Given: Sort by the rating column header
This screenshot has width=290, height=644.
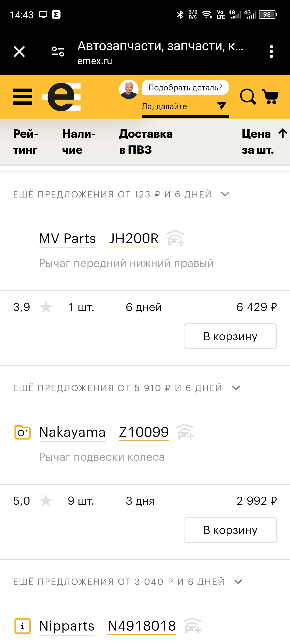Looking at the screenshot, I should coord(26,142).
